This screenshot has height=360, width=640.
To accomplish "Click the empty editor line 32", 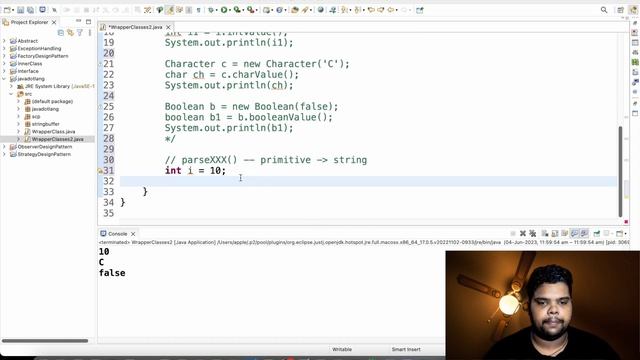I will click(368, 181).
